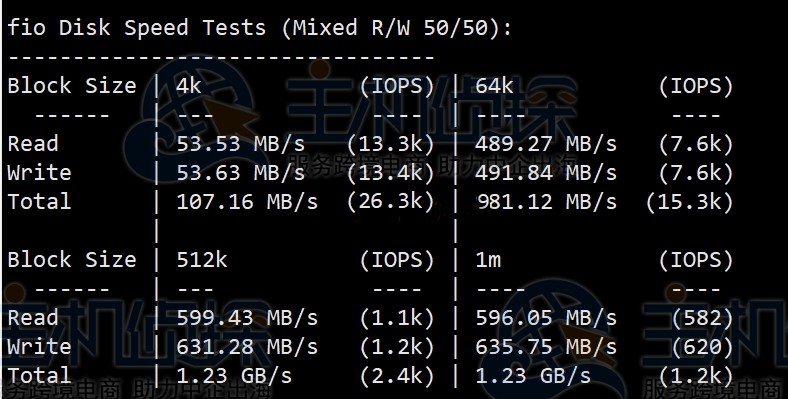Click the 512k write value 631.28 MB/s
788x399 pixels.
pyautogui.click(x=247, y=347)
